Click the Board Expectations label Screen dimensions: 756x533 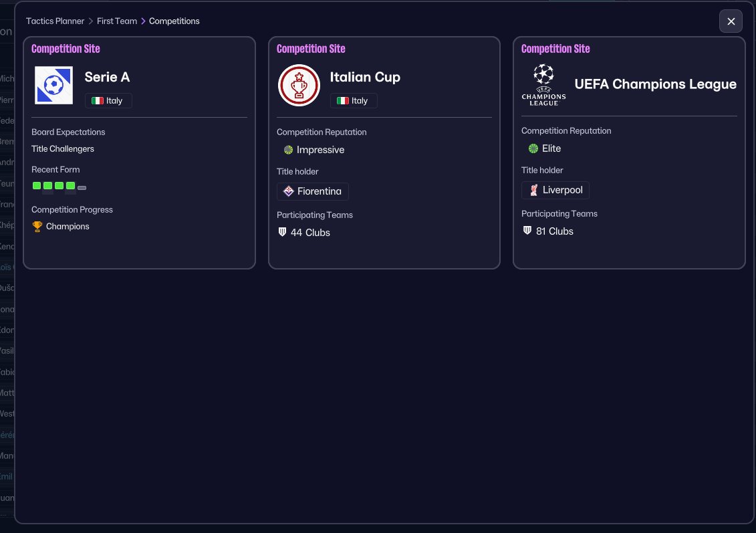[x=68, y=132]
